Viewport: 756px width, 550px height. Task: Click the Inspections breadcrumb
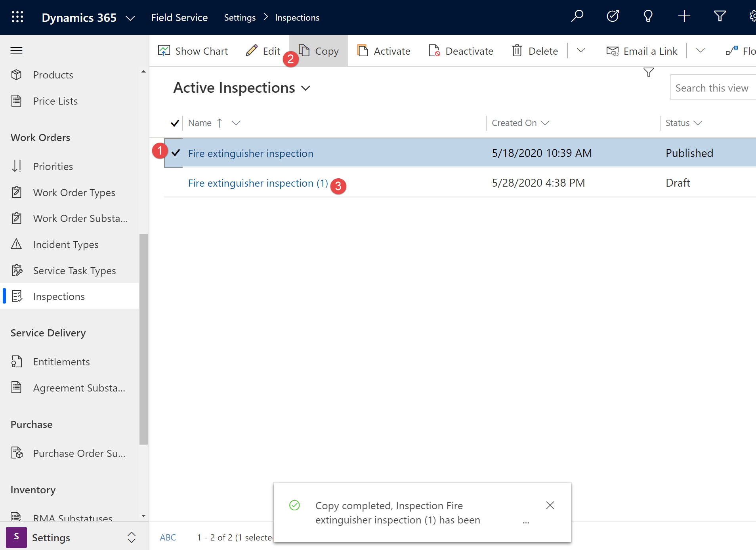click(x=297, y=17)
